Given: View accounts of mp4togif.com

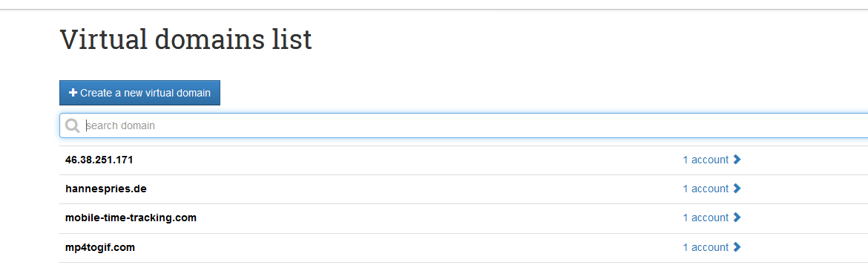Looking at the screenshot, I should 706,247.
